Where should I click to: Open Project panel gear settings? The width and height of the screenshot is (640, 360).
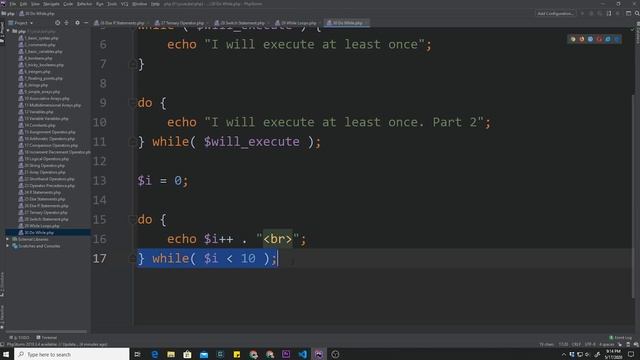pos(77,23)
